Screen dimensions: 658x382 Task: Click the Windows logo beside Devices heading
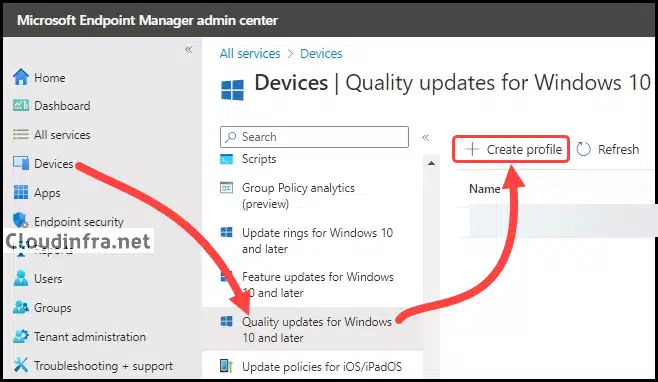click(x=232, y=90)
